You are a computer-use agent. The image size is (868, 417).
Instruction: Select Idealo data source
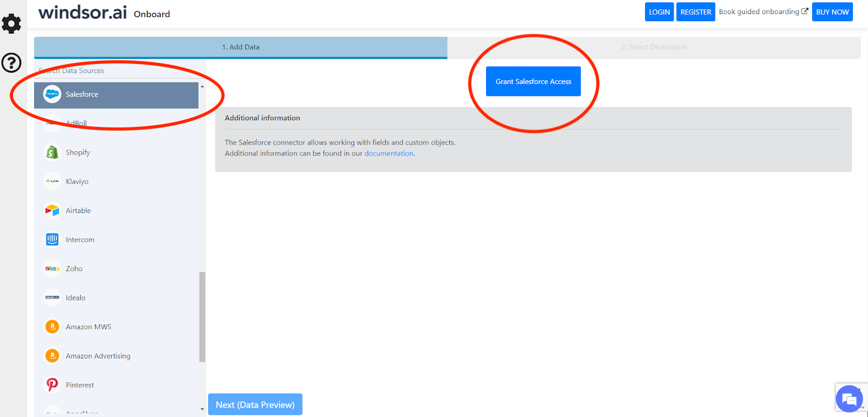point(116,297)
